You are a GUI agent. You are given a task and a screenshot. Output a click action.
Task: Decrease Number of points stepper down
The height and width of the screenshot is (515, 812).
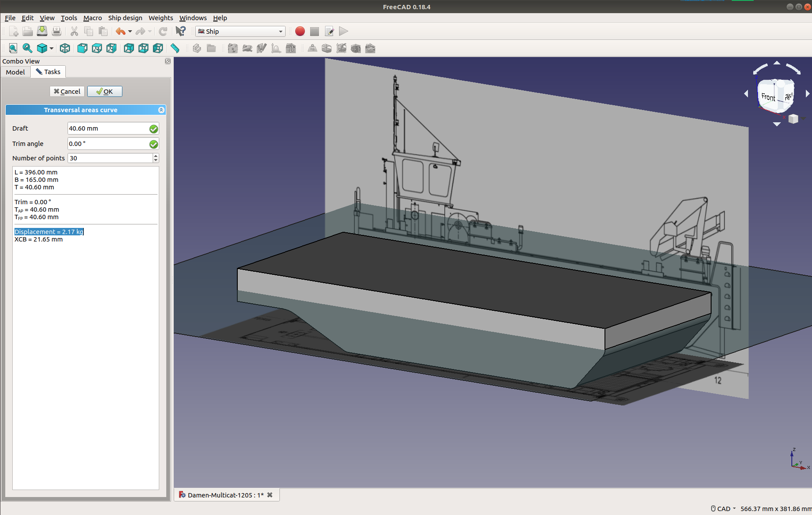coord(156,160)
